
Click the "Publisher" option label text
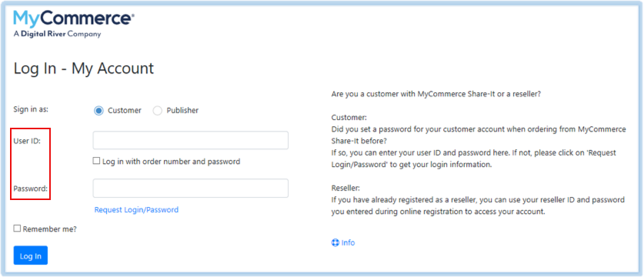(x=182, y=111)
